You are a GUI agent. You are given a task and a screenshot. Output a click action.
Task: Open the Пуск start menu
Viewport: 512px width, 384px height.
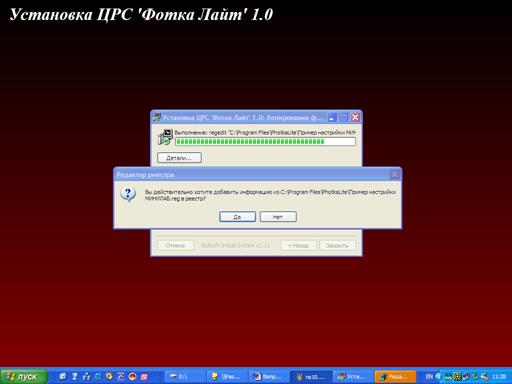point(23,377)
